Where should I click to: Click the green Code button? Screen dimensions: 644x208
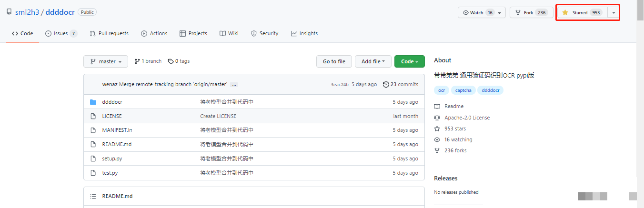click(409, 61)
